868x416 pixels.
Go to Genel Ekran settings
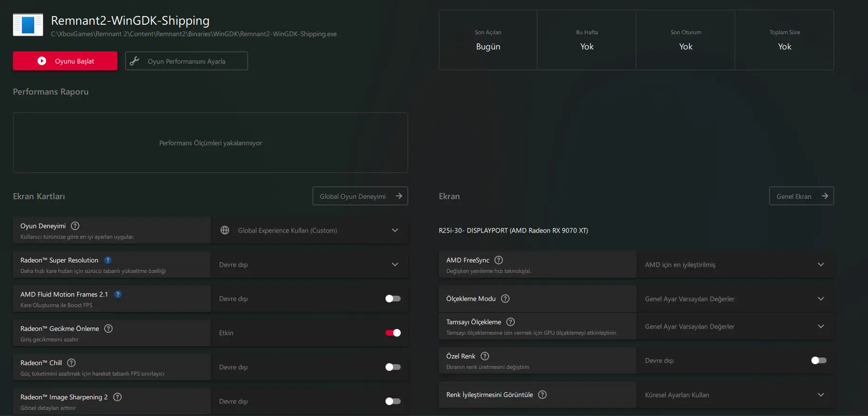point(801,196)
